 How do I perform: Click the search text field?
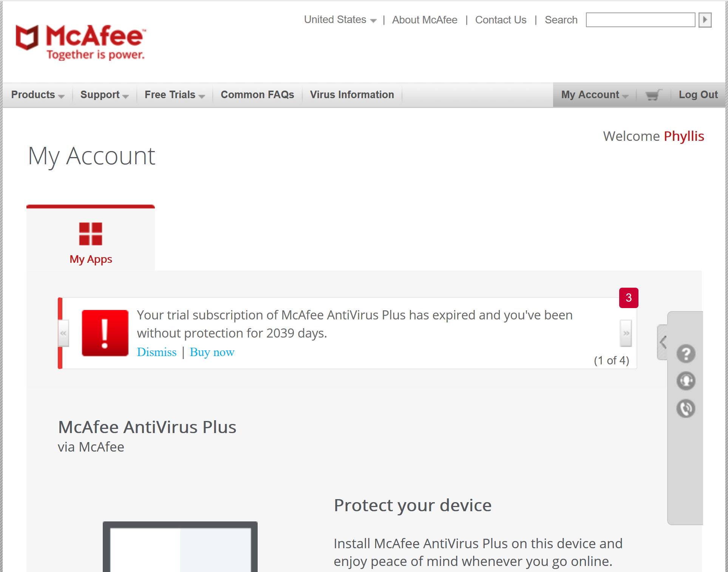coord(640,20)
